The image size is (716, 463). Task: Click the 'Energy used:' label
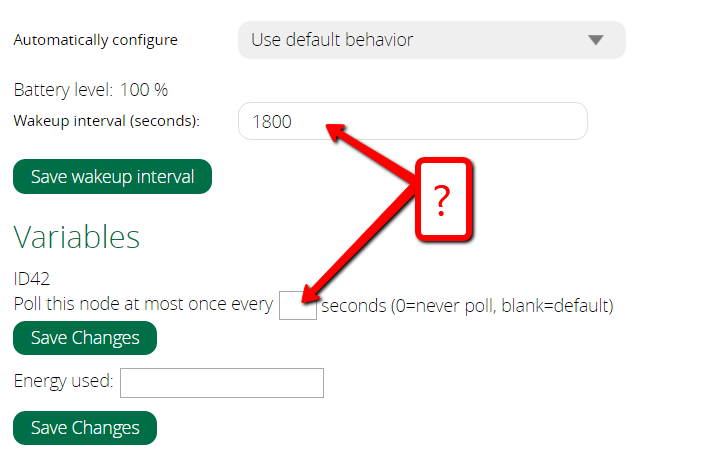pyautogui.click(x=63, y=381)
